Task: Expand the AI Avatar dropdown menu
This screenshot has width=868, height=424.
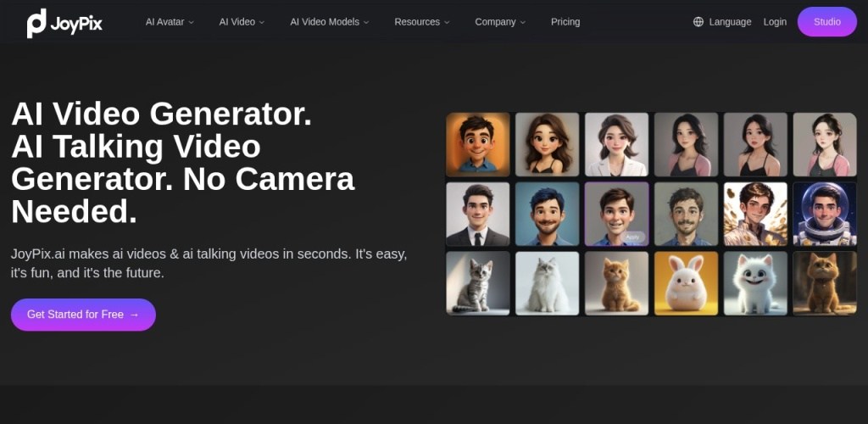Action: click(x=170, y=22)
